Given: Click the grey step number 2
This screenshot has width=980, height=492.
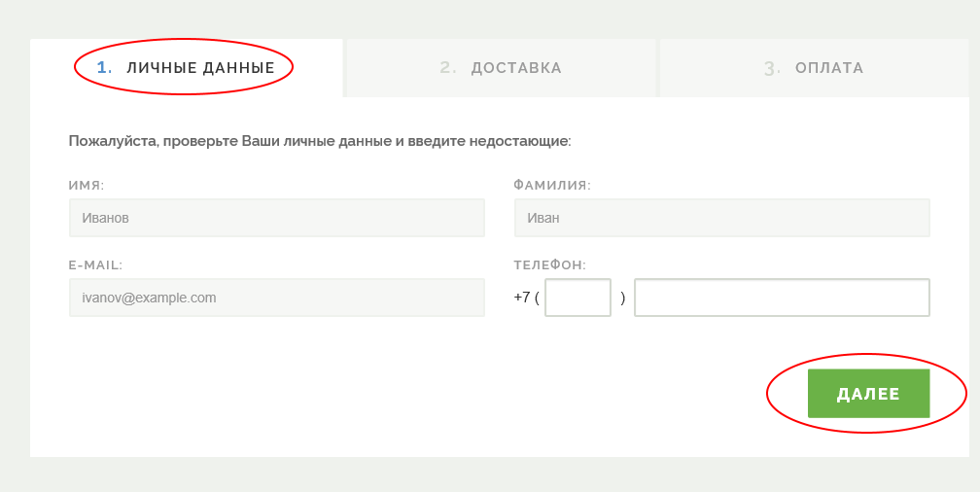Looking at the screenshot, I should [448, 67].
